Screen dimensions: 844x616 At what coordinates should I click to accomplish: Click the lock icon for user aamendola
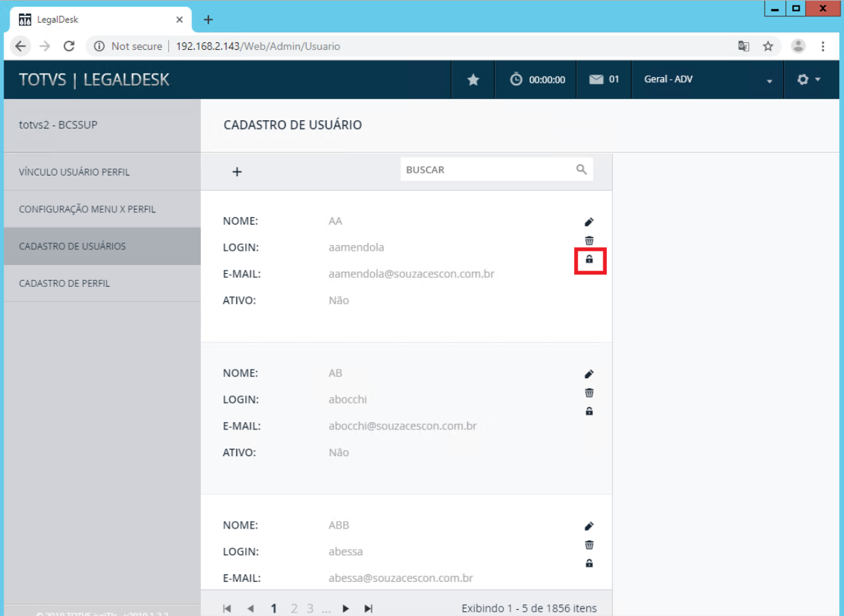(x=589, y=260)
